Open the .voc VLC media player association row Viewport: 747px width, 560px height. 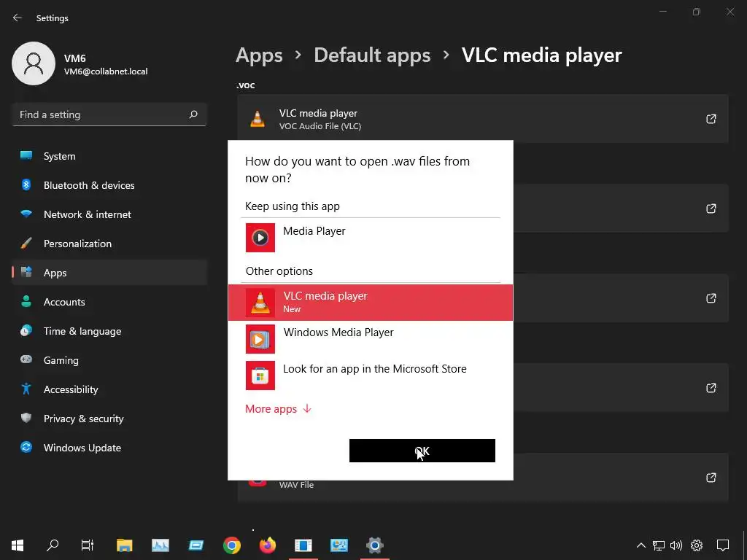[483, 119]
